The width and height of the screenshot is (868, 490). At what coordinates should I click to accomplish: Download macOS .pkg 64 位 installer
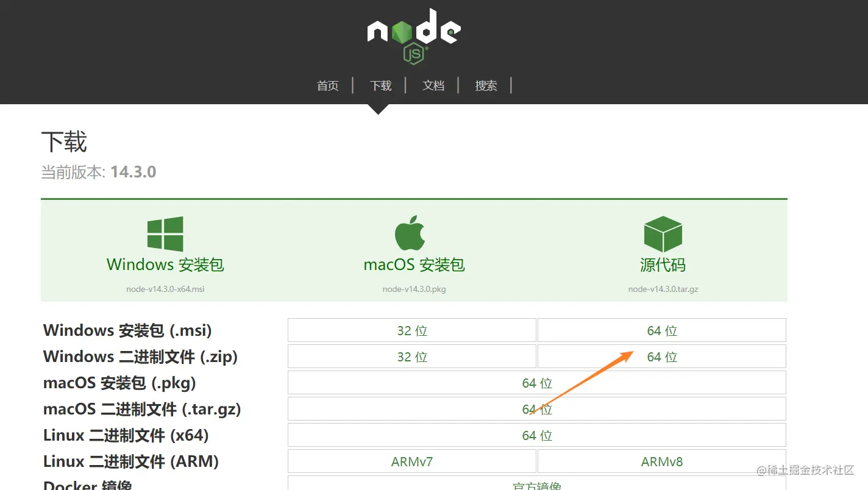point(537,383)
